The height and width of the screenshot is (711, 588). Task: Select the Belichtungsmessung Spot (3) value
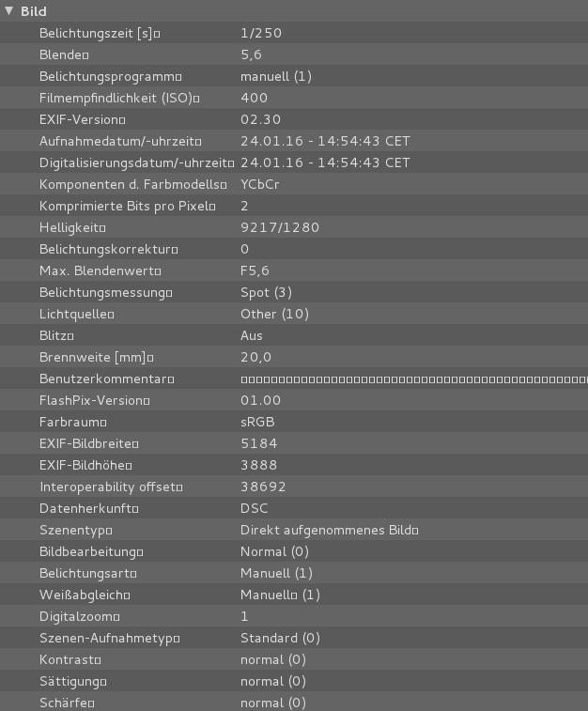coord(266,292)
